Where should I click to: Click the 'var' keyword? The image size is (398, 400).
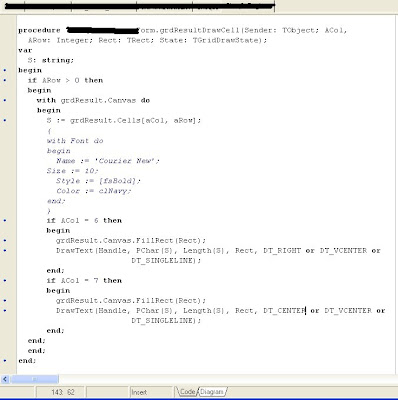point(25,50)
